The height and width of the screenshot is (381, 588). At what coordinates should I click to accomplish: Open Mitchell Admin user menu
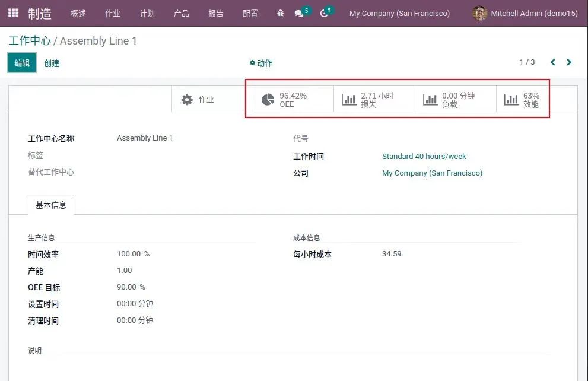[x=525, y=13]
